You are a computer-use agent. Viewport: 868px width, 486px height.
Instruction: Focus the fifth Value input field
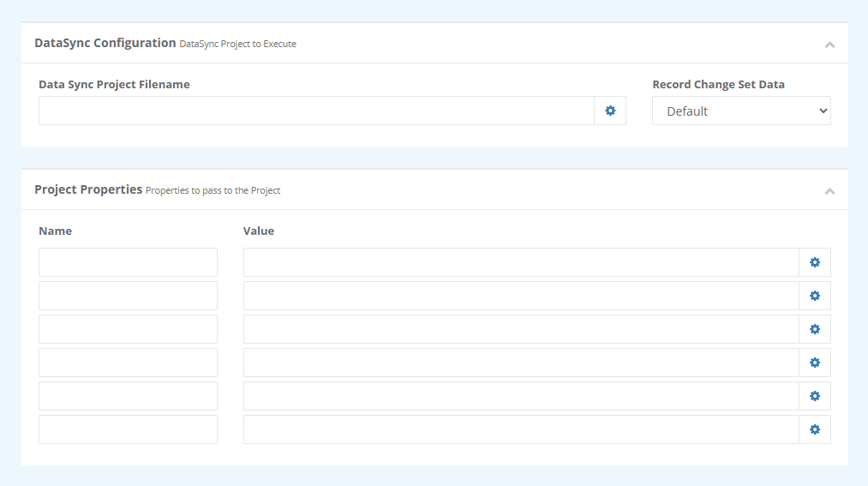coord(521,396)
